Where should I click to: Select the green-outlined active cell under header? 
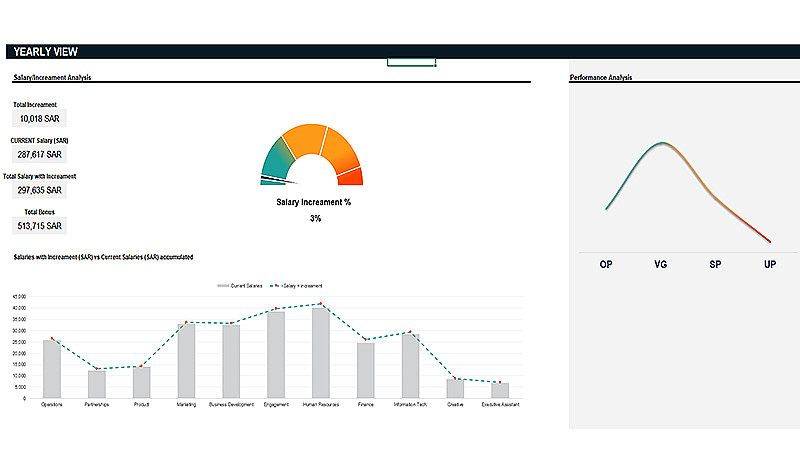(x=411, y=62)
